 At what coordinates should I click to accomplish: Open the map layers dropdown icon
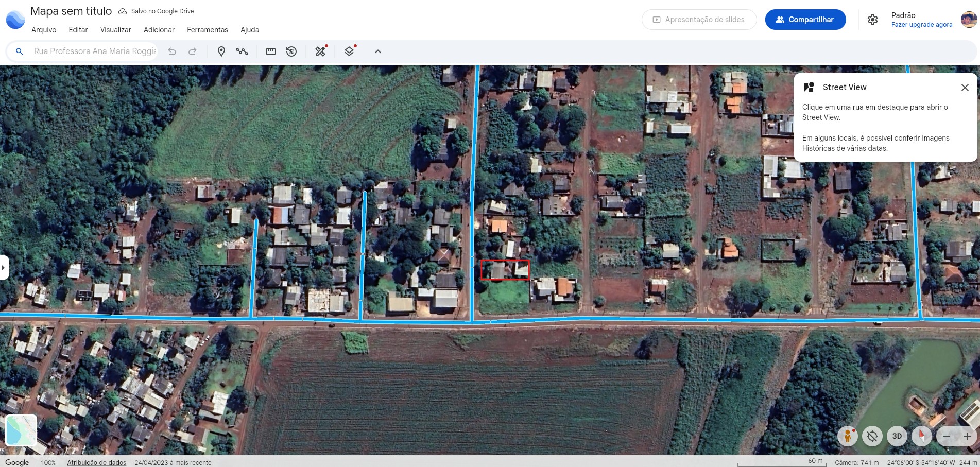click(349, 51)
